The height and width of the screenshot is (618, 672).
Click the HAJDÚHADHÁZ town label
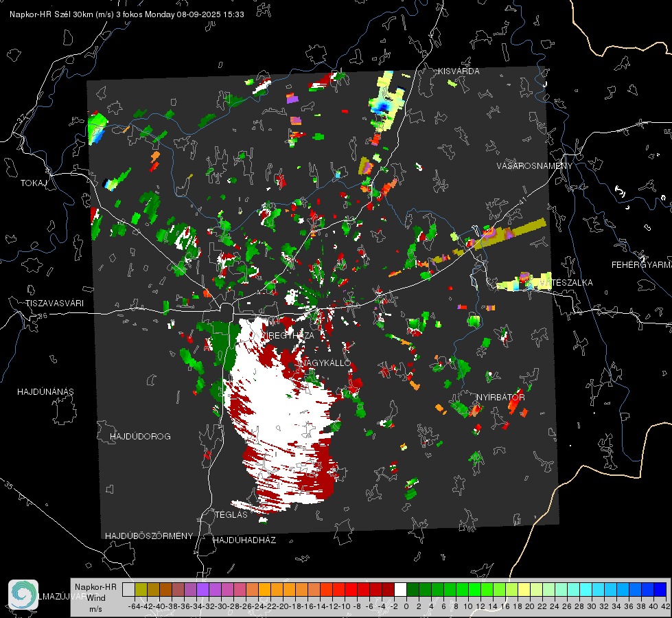(x=244, y=540)
